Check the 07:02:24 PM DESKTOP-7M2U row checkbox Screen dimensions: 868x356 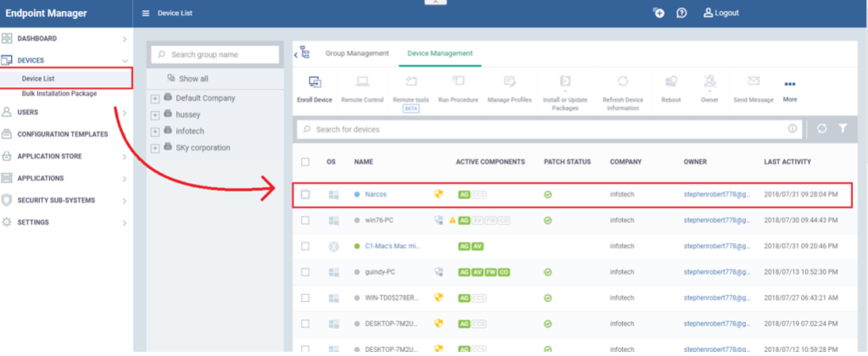pos(305,324)
